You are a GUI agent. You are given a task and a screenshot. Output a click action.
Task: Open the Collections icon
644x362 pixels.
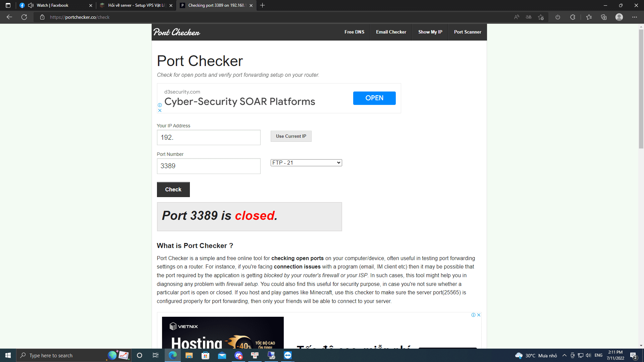point(604,17)
